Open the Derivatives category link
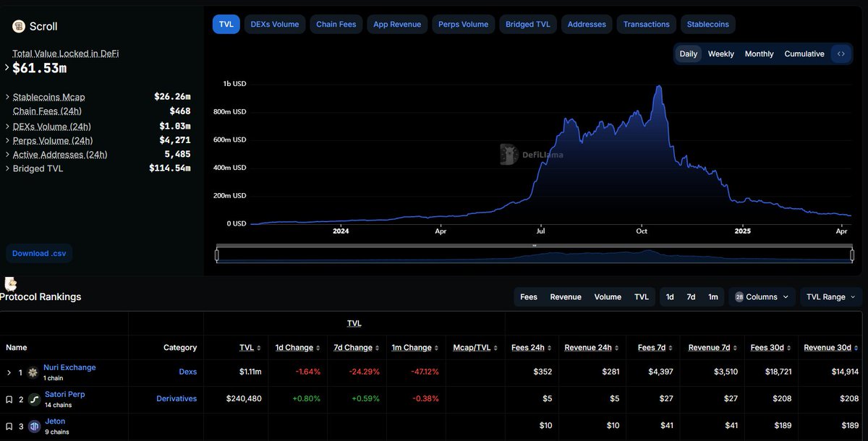 point(176,399)
